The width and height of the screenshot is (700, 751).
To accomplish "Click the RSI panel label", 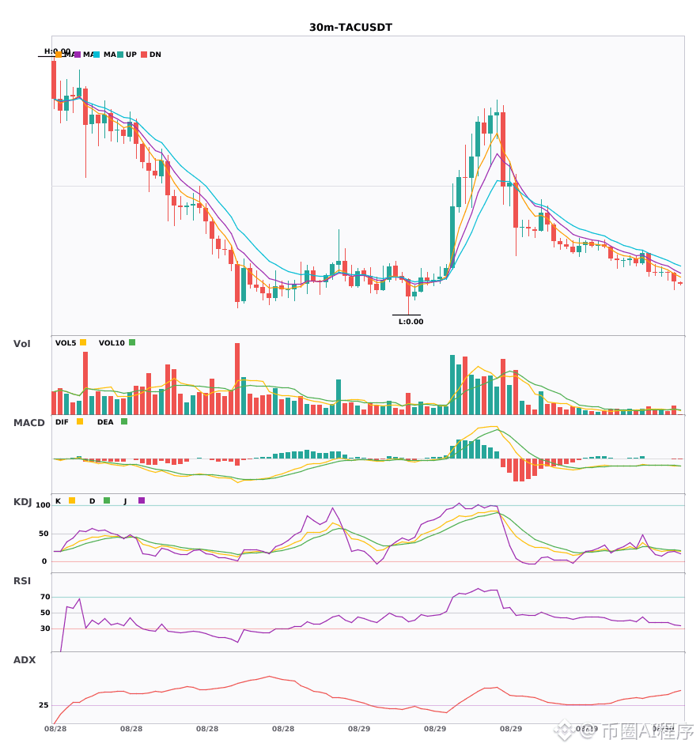I will (x=22, y=581).
